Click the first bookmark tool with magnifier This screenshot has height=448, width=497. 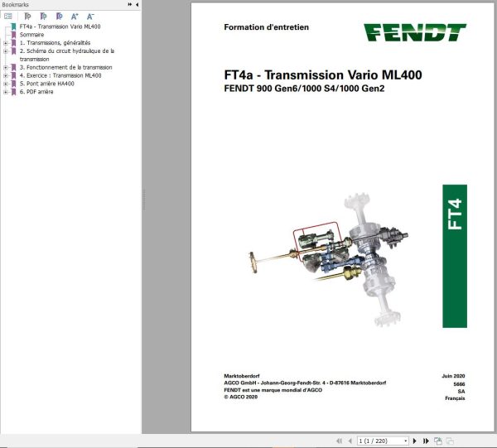(x=27, y=17)
